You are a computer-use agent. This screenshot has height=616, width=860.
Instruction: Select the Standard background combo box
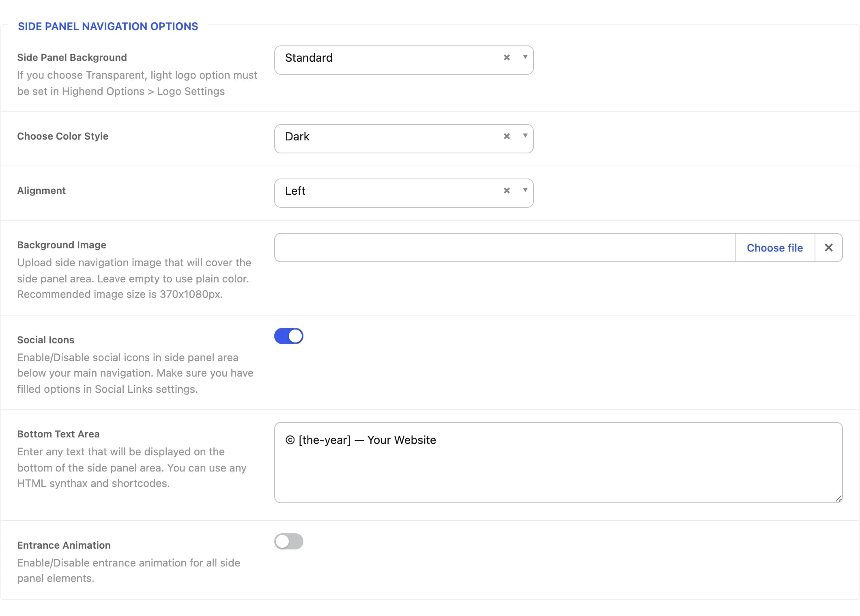click(404, 60)
